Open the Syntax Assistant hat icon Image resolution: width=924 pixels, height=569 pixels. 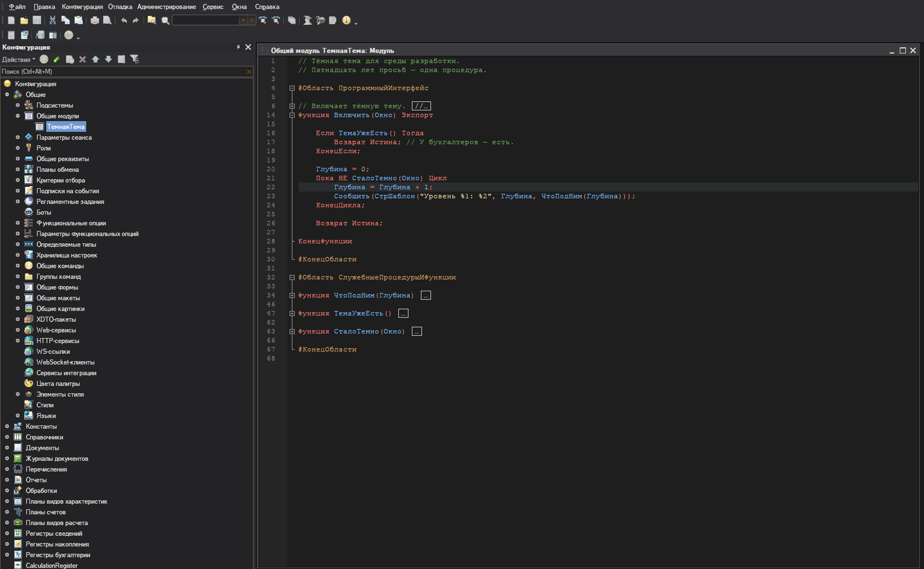tap(308, 20)
